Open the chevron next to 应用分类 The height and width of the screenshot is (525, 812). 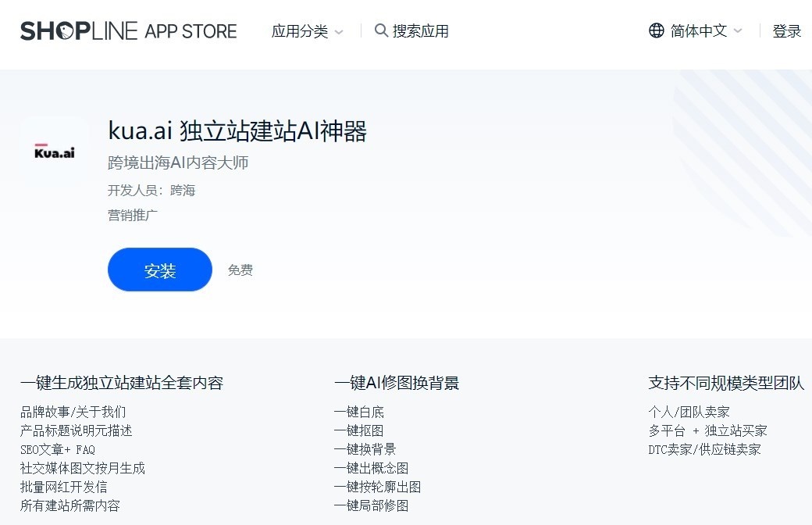click(340, 32)
